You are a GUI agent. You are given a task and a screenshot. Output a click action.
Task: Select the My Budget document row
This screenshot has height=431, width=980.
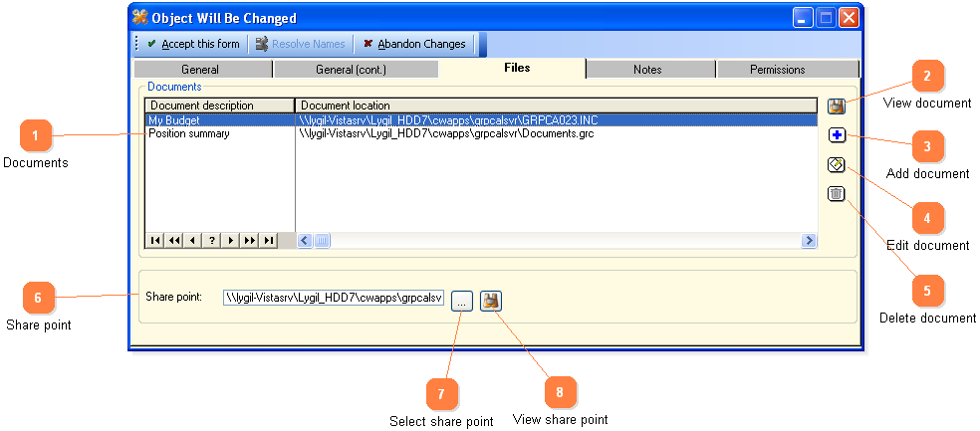pyautogui.click(x=481, y=119)
